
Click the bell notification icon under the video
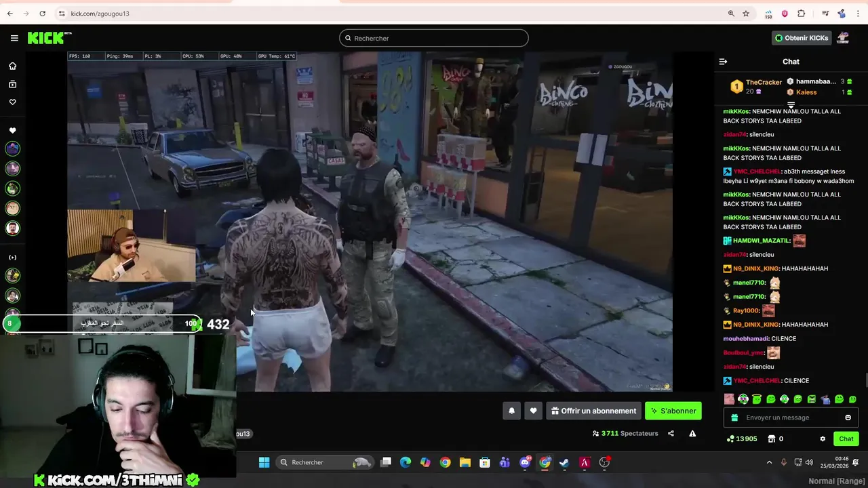pos(512,411)
